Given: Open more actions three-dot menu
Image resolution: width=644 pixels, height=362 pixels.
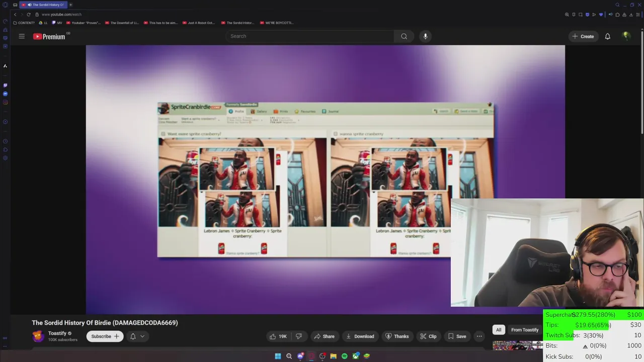Looking at the screenshot, I should point(479,336).
